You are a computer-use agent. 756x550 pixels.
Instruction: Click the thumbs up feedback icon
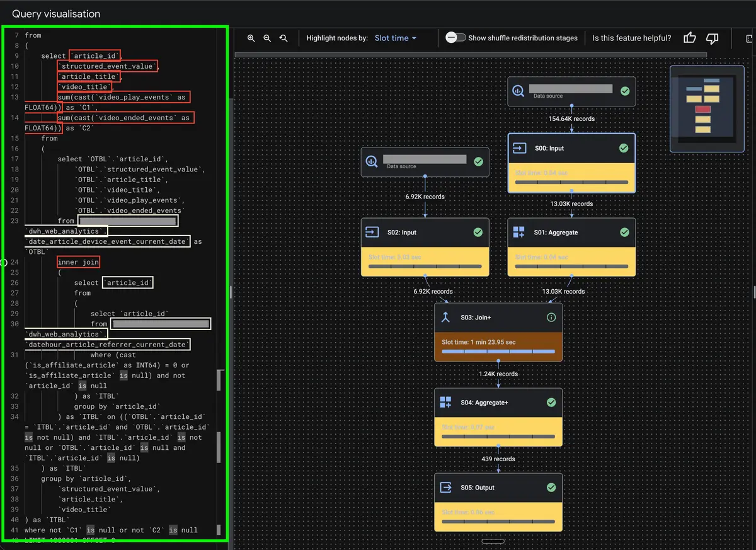click(690, 38)
